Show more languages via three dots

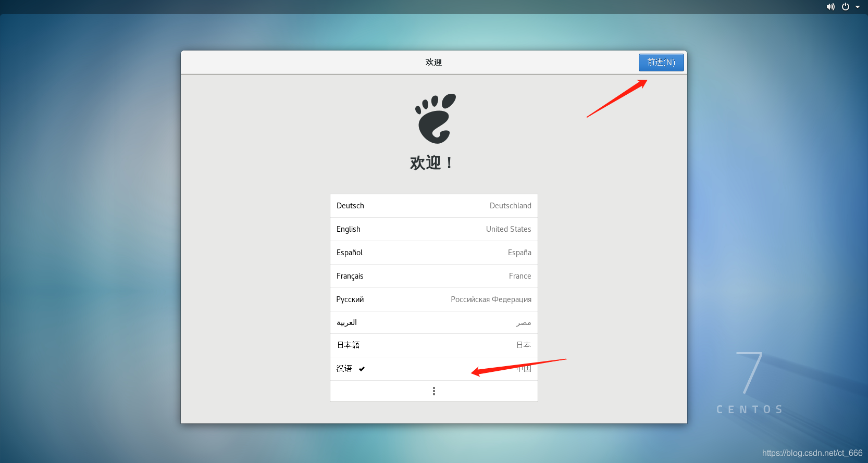434,391
